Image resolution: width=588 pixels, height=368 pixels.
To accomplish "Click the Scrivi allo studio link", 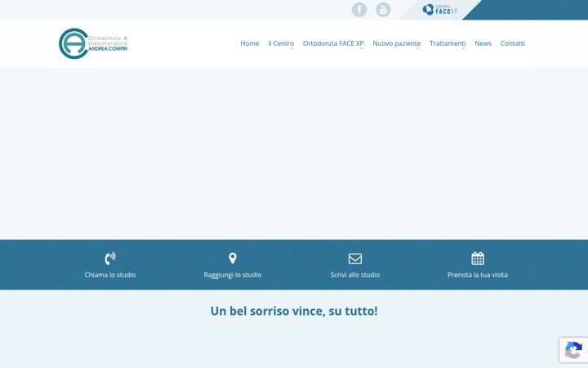I will (355, 275).
